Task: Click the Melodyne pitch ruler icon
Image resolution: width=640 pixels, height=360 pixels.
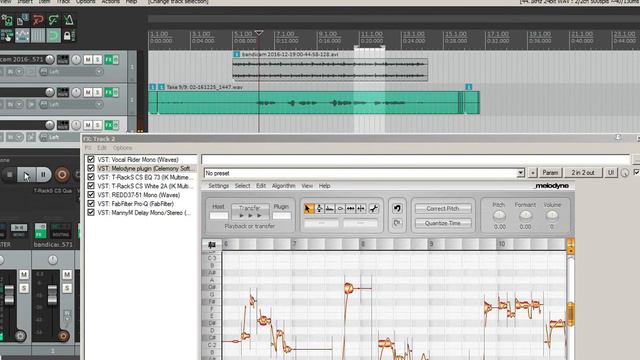Action: point(211,244)
